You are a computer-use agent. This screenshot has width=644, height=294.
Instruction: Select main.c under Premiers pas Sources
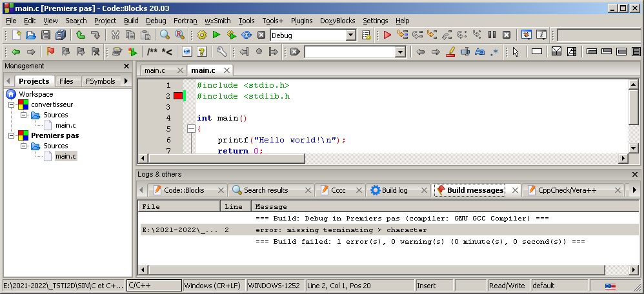tap(66, 156)
